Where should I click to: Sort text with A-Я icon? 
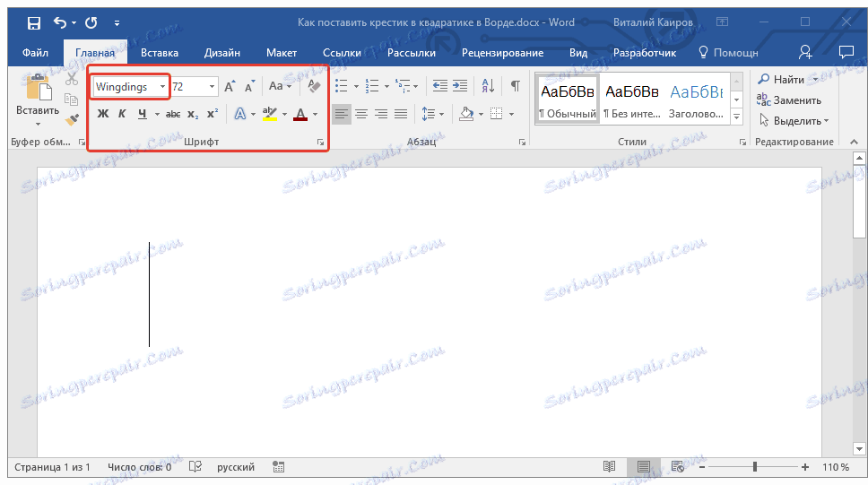(x=488, y=86)
